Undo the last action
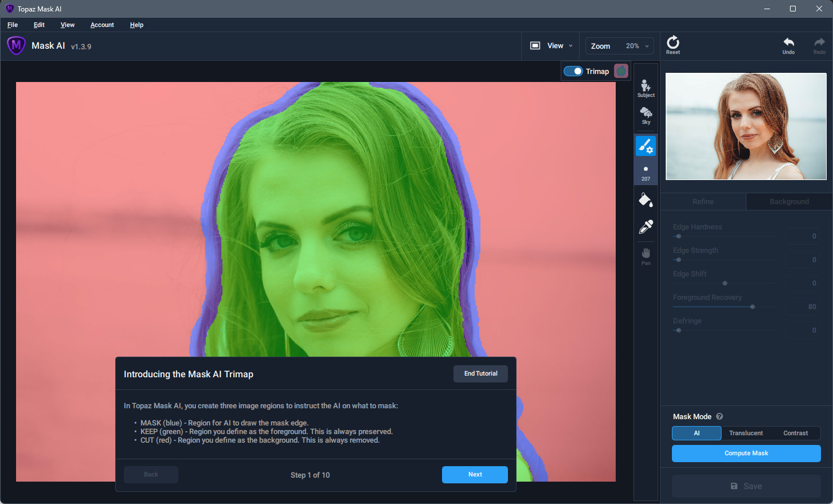Viewport: 833px width, 504px height. pyautogui.click(x=789, y=46)
